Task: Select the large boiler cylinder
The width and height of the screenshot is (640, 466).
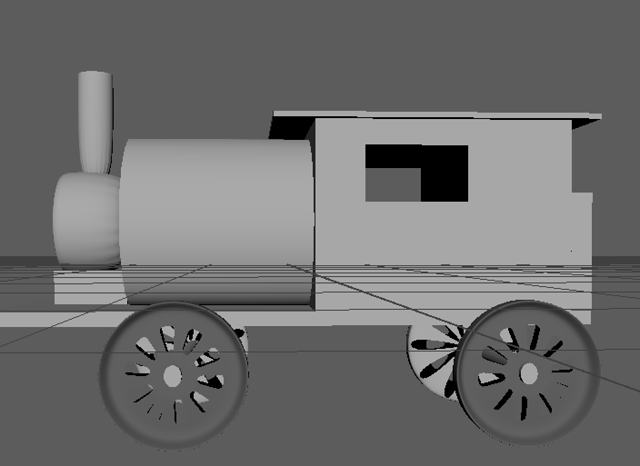Action: point(216,222)
